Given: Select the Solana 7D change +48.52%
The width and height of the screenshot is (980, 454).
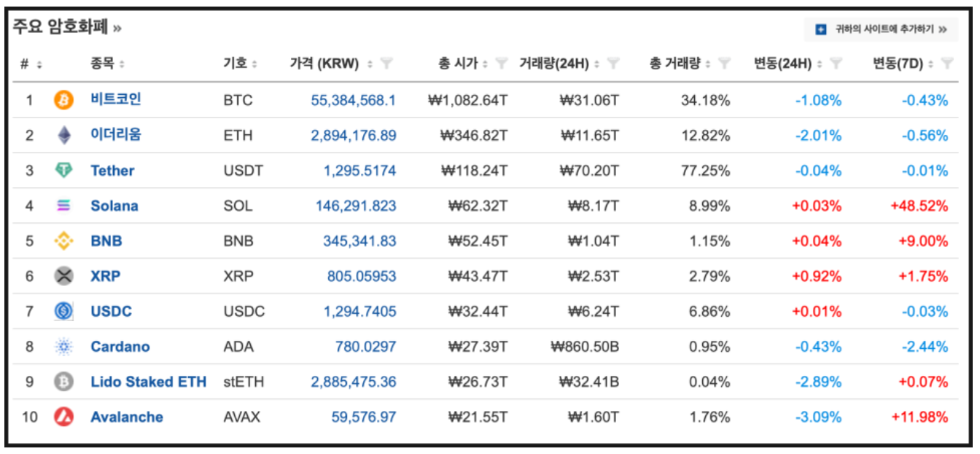Looking at the screenshot, I should point(919,206).
